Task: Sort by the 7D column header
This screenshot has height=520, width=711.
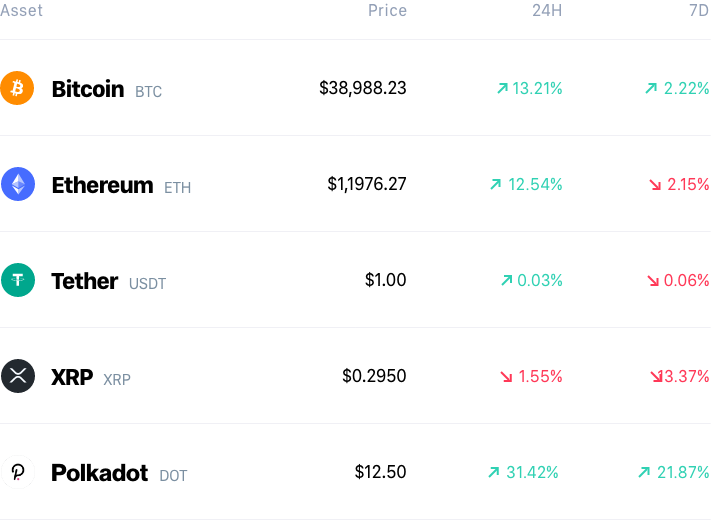Action: [x=699, y=10]
